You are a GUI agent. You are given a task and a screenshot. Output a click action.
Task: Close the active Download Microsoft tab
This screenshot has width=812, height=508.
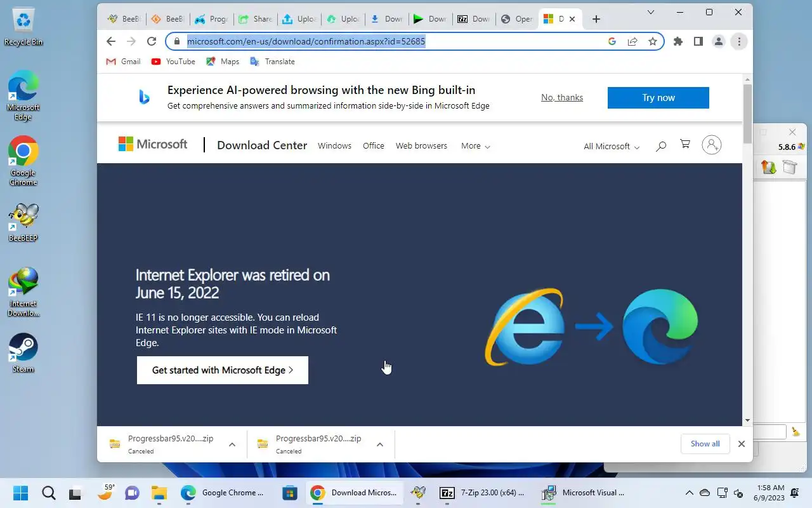click(572, 19)
